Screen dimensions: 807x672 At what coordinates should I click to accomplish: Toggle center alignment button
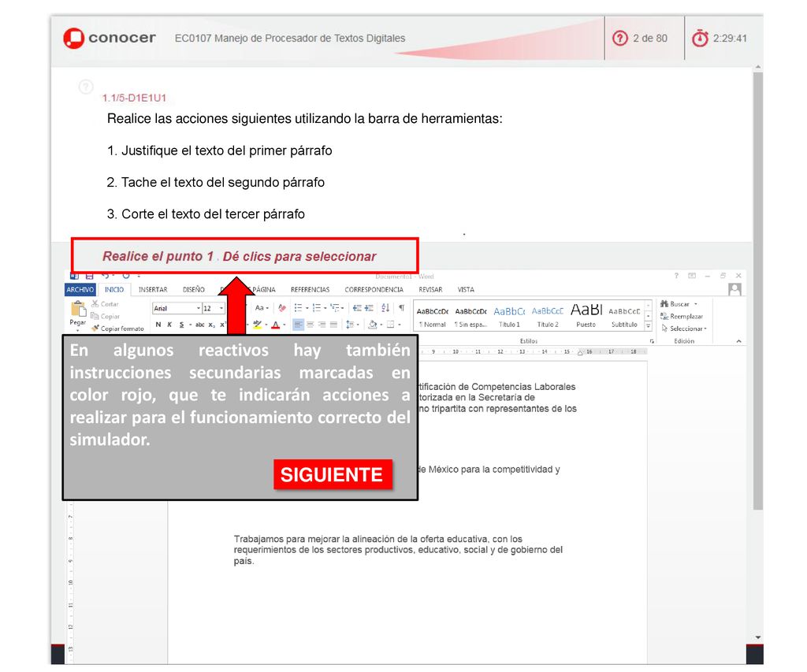pyautogui.click(x=311, y=325)
